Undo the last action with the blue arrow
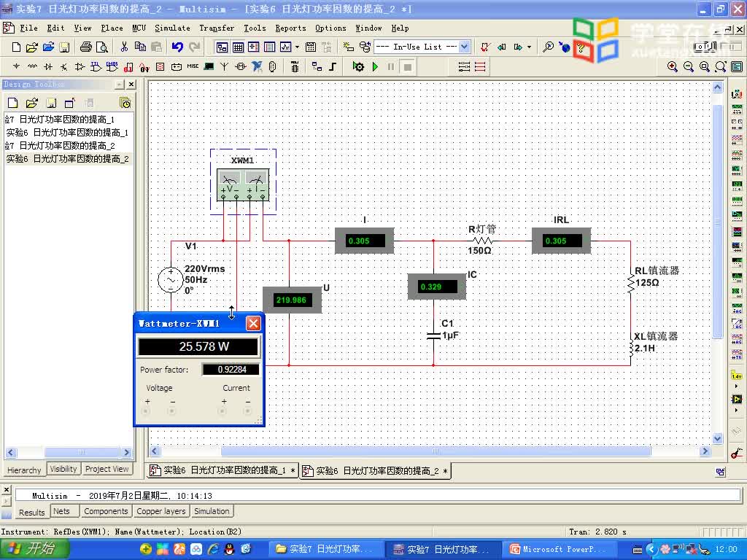 [x=177, y=47]
